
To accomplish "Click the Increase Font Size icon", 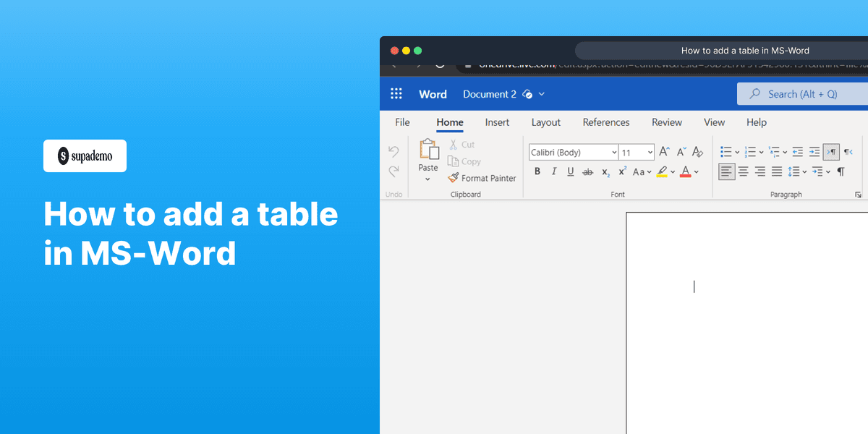I will coord(663,152).
